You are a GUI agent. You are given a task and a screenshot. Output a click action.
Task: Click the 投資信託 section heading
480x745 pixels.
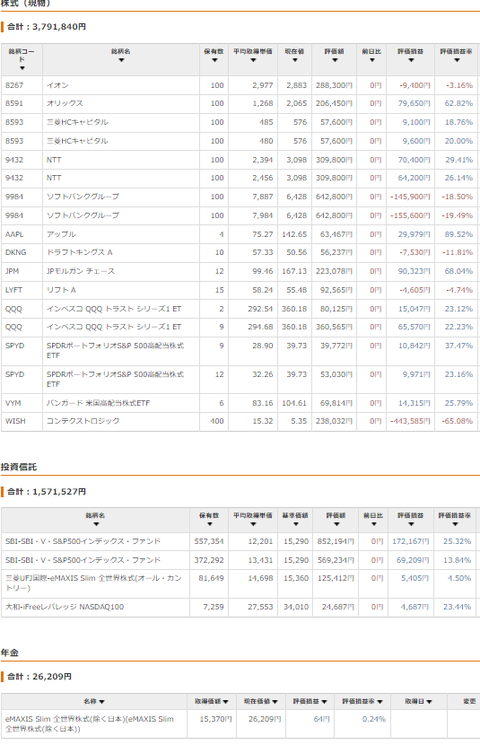19,467
